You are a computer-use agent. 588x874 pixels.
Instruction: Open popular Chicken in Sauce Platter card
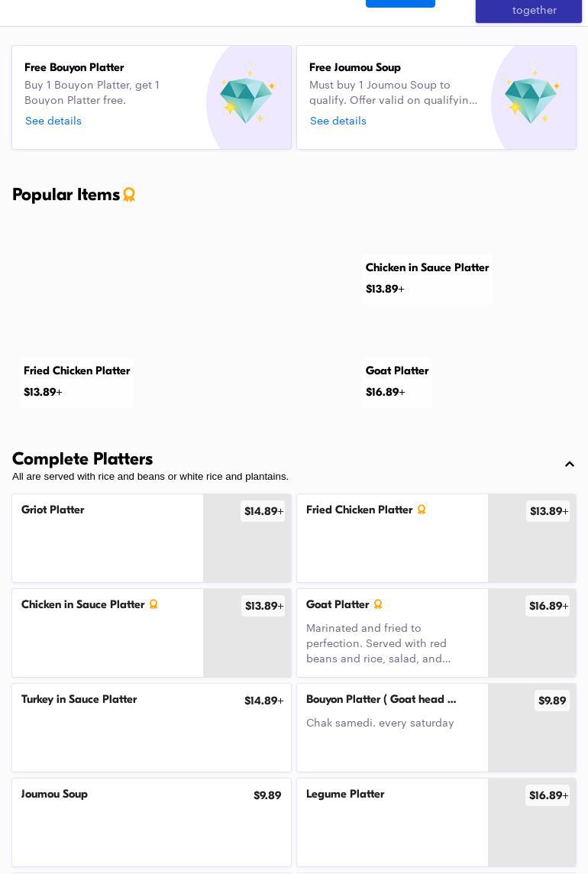(427, 278)
